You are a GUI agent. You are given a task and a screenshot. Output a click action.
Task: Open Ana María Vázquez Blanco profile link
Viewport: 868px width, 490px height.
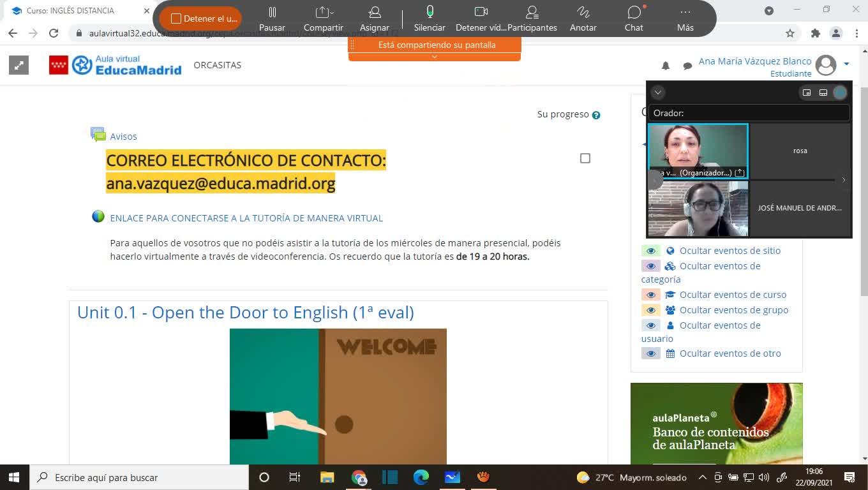point(755,61)
